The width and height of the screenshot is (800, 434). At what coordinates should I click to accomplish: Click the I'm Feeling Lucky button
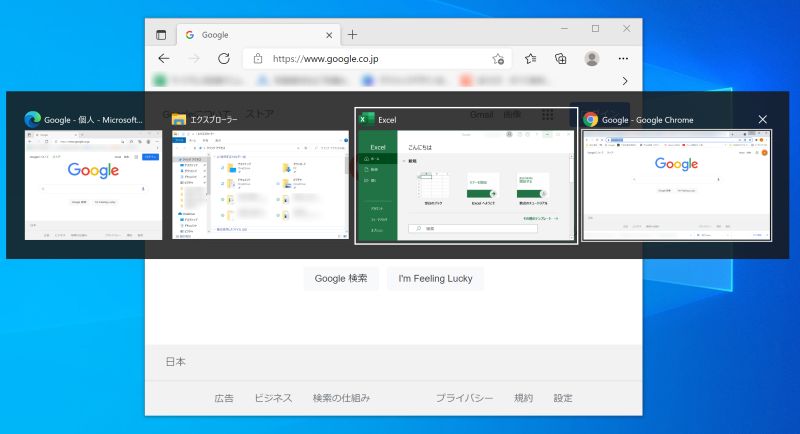coord(435,278)
